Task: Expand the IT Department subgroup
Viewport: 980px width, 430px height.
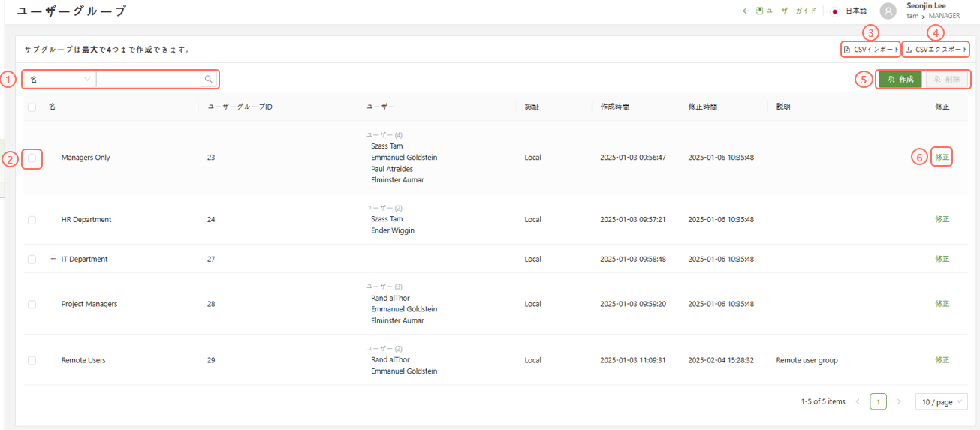Action: (x=53, y=260)
